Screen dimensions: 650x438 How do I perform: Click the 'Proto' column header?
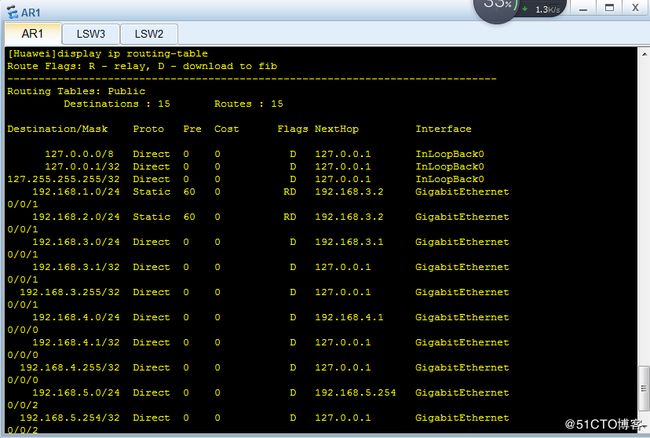[x=148, y=129]
